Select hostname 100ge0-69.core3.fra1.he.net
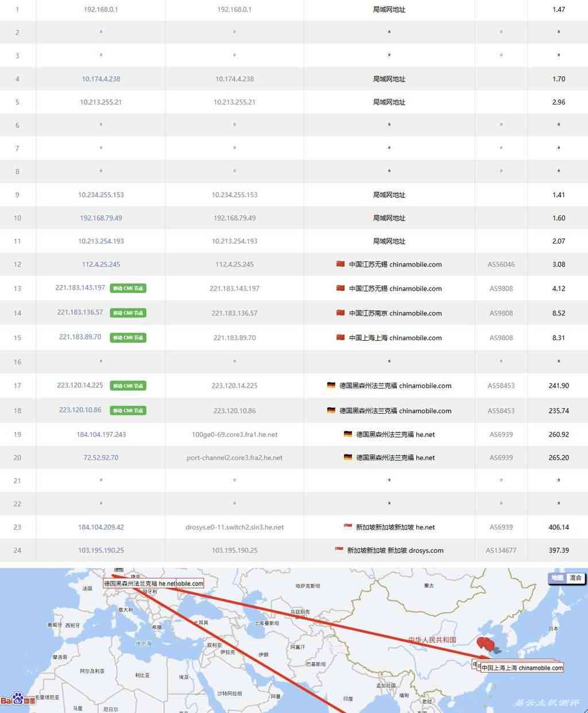 [234, 434]
